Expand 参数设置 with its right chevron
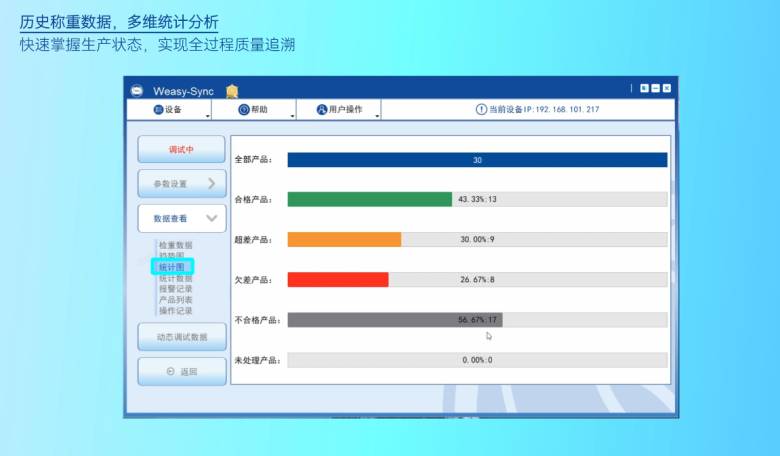780x456 pixels. (211, 184)
